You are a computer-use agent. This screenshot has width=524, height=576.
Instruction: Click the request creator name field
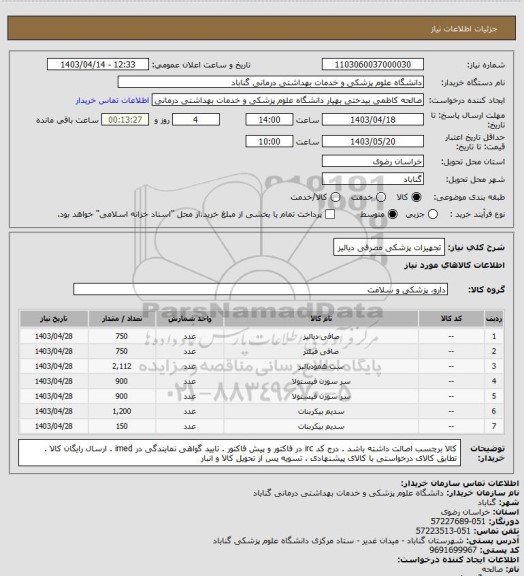288,100
